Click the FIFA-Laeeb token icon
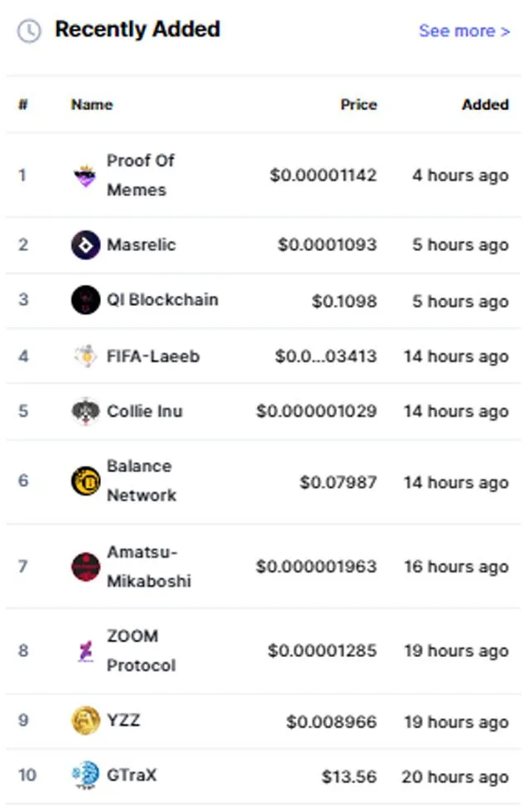This screenshot has height=812, width=530. coord(85,356)
